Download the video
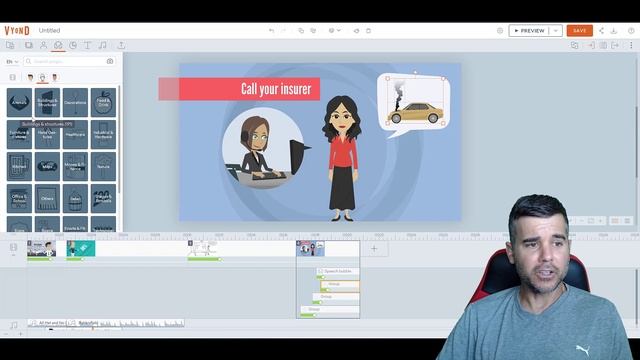 pos(613,31)
